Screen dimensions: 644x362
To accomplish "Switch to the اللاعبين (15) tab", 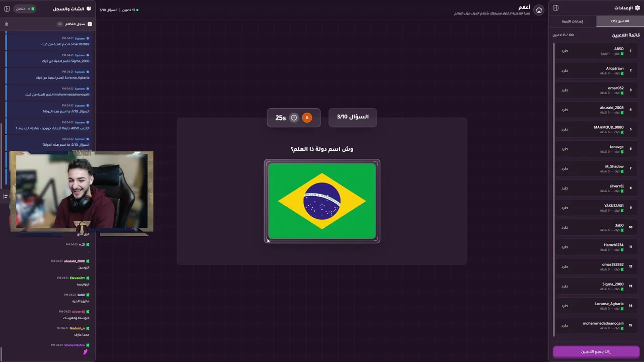I will pos(620,21).
